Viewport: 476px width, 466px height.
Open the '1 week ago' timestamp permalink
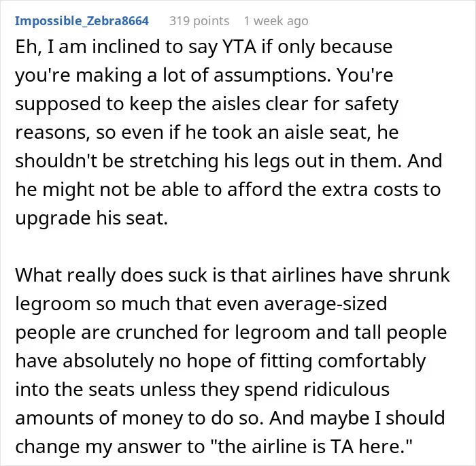tap(276, 21)
